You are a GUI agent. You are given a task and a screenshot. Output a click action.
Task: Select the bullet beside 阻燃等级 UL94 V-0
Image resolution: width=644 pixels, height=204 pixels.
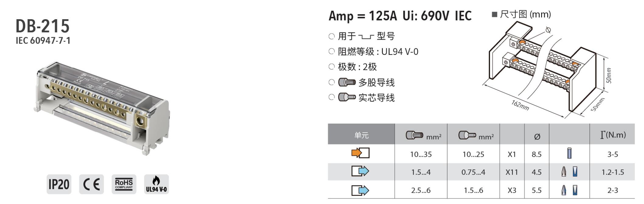click(332, 52)
